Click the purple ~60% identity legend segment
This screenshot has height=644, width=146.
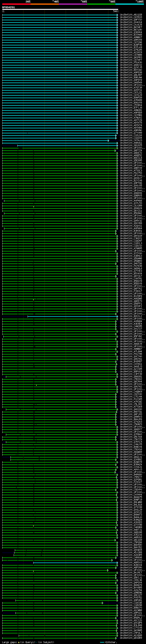tap(73, 4)
